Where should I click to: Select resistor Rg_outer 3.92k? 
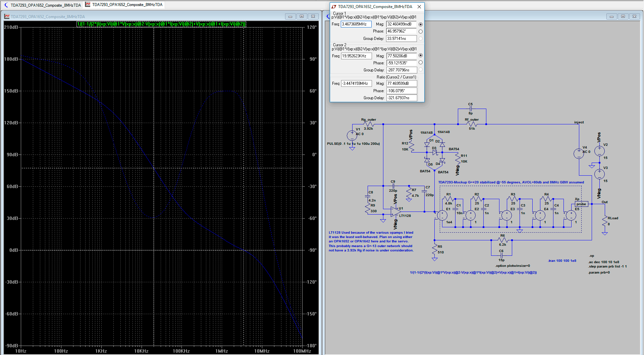tap(369, 124)
